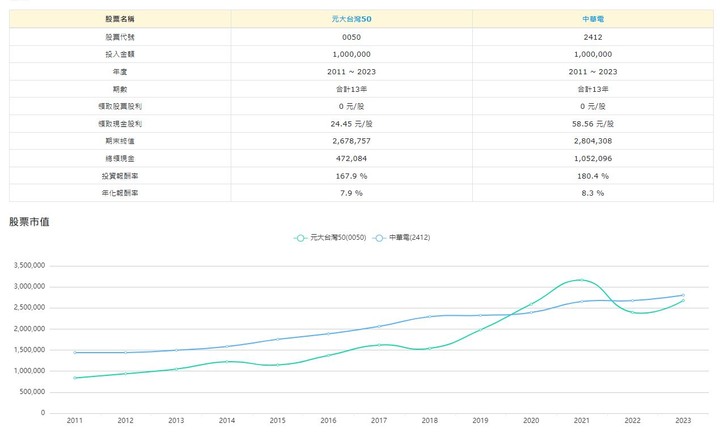The height and width of the screenshot is (432, 720).
Task: Click the 中華電 data point for 2023
Action: (683, 295)
